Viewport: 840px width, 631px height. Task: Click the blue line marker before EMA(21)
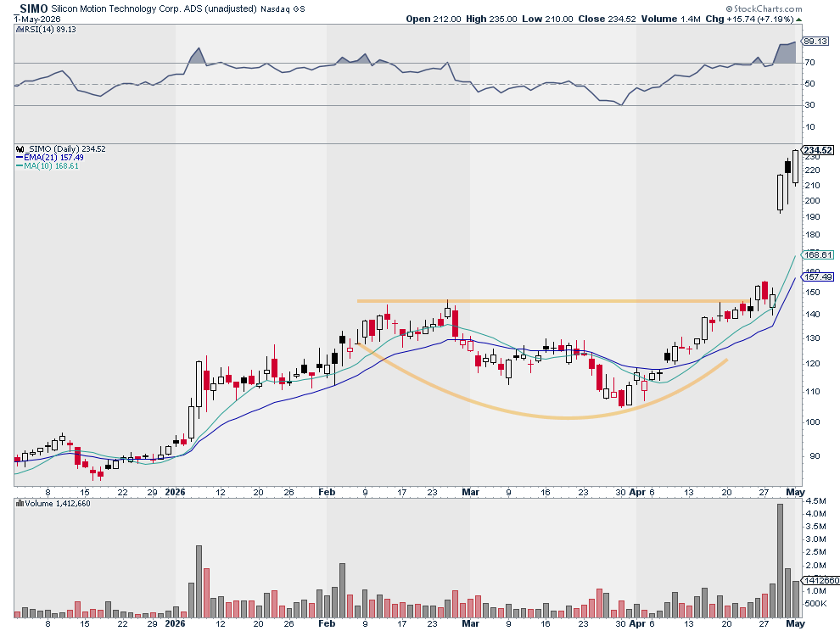tap(20, 158)
